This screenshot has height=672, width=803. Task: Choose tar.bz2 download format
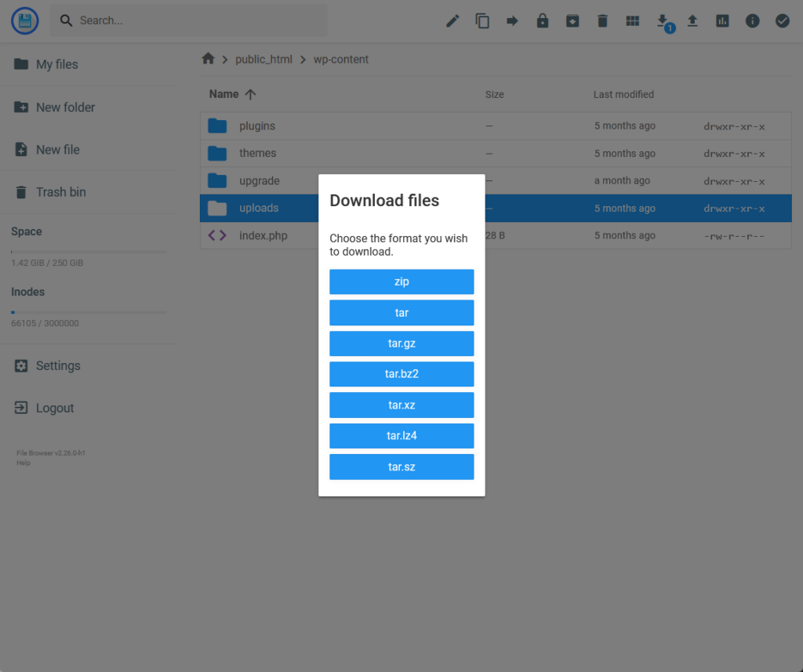[x=401, y=374]
